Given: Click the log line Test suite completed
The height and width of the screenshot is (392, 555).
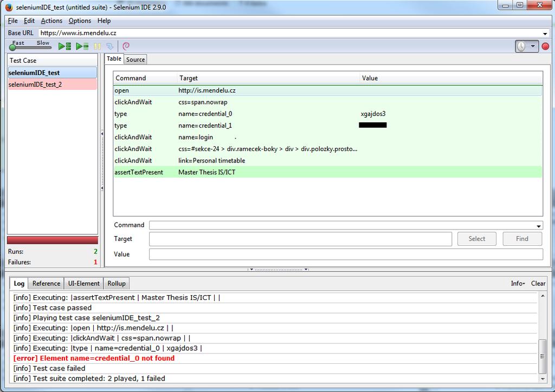Looking at the screenshot, I should coord(89,378).
